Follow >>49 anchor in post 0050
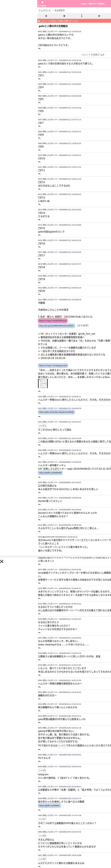 click(x=42, y=836)
